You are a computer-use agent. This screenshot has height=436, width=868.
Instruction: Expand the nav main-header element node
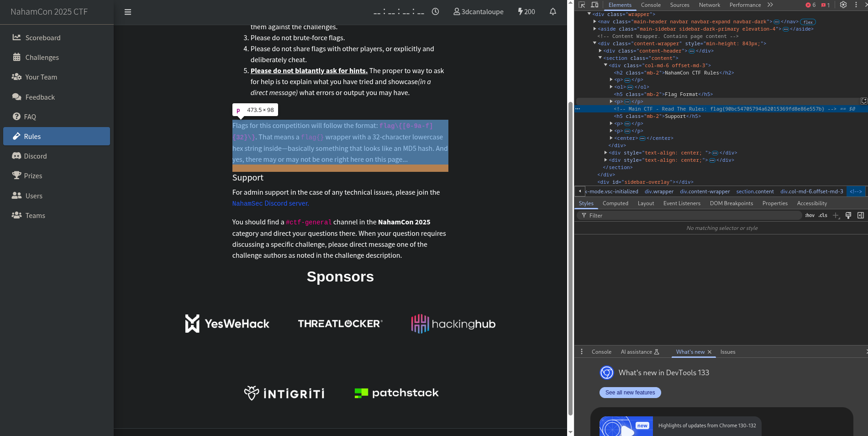(594, 21)
